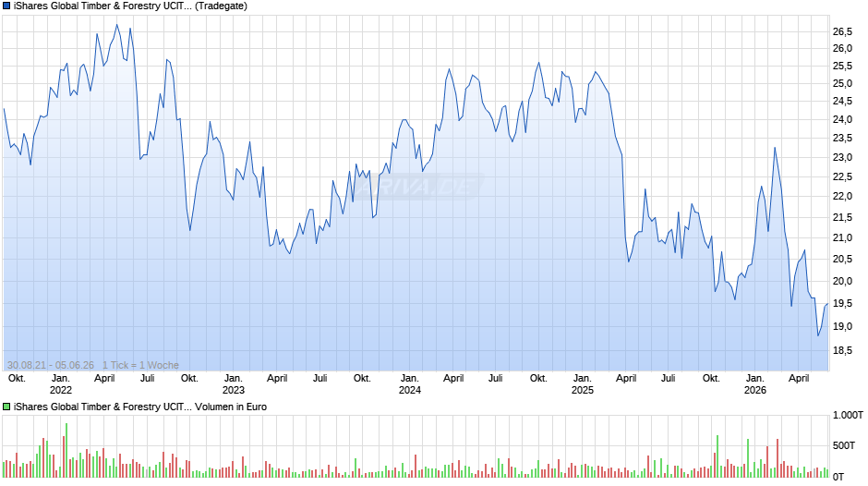Click the 22,5 price axis label

tap(842, 177)
